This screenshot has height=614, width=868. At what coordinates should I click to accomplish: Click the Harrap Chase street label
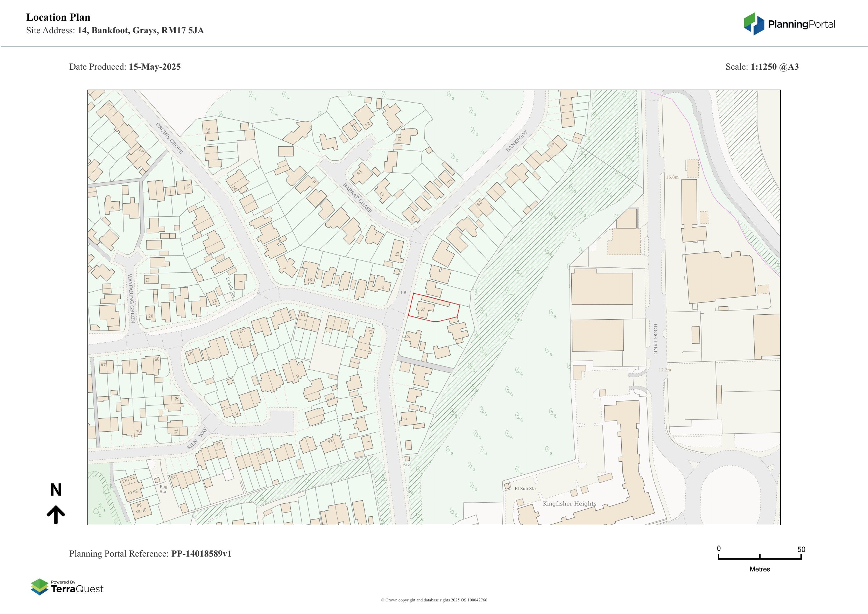click(357, 198)
